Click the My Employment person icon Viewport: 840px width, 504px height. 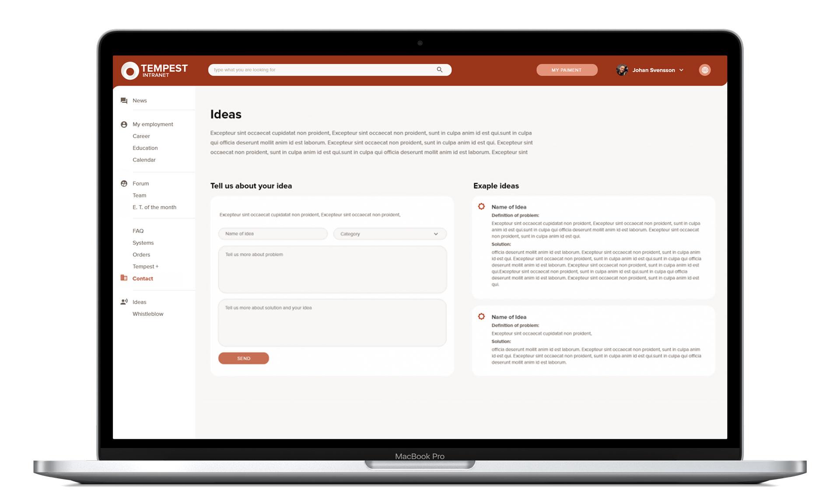(124, 124)
